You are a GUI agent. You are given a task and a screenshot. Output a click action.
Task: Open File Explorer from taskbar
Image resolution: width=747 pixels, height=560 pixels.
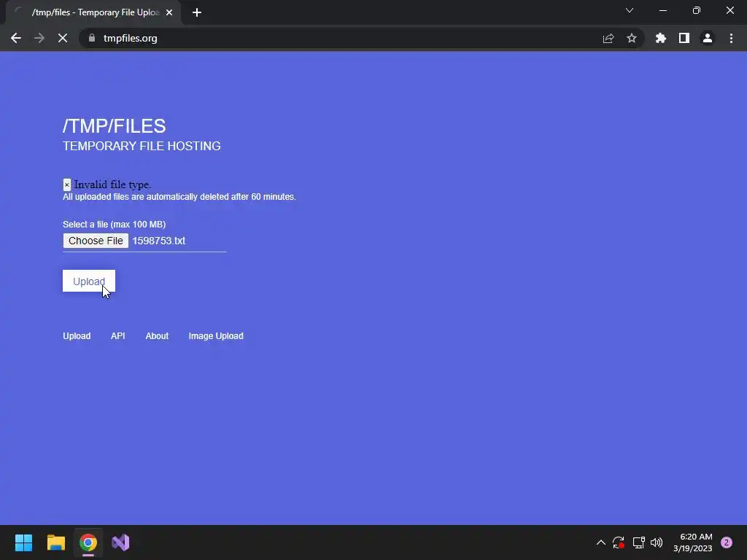pyautogui.click(x=55, y=542)
